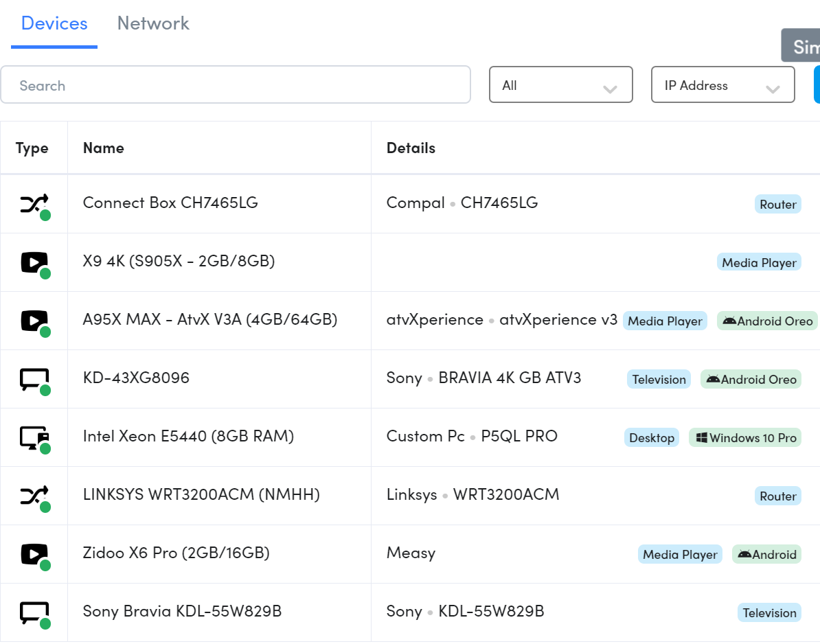
Task: Click details text Compal CH7465LG
Action: pyautogui.click(x=462, y=203)
